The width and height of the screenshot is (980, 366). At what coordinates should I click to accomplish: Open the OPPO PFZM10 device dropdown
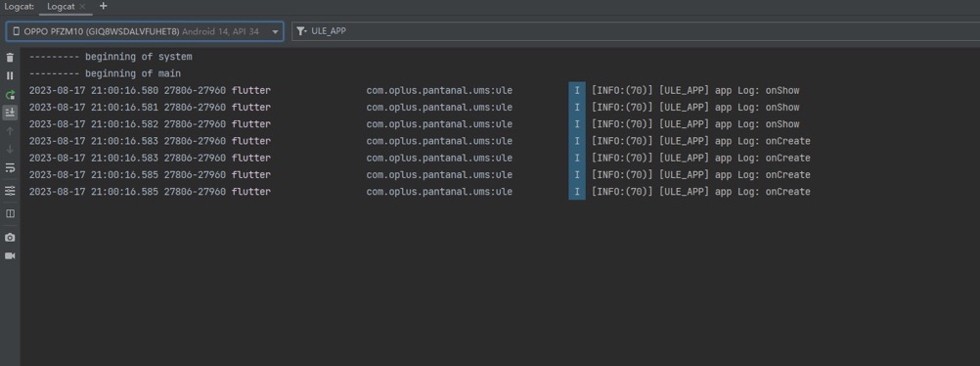coord(145,31)
